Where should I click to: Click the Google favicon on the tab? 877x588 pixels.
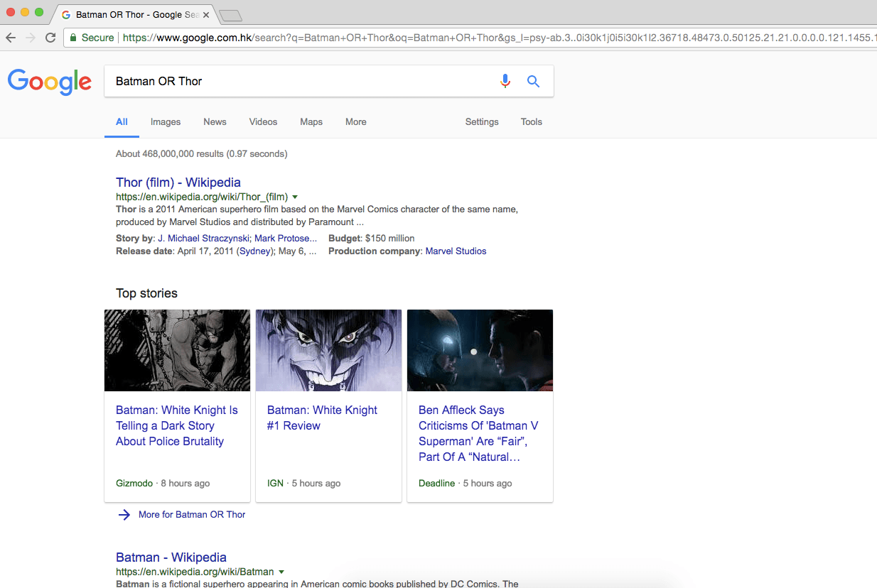pos(66,14)
